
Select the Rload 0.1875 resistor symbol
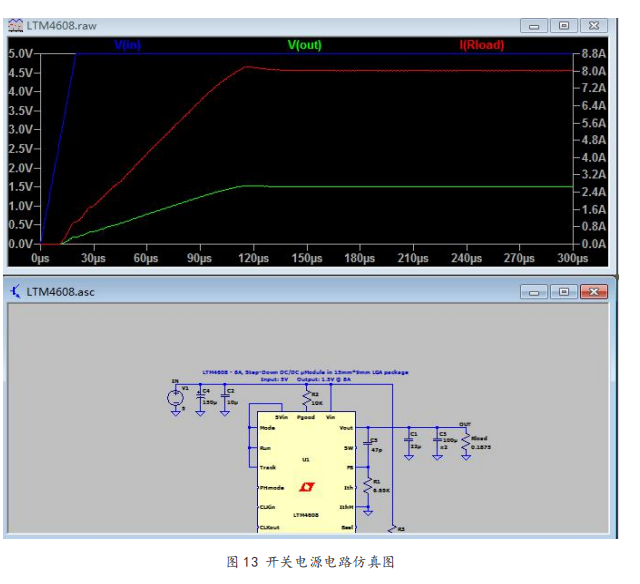(x=466, y=442)
